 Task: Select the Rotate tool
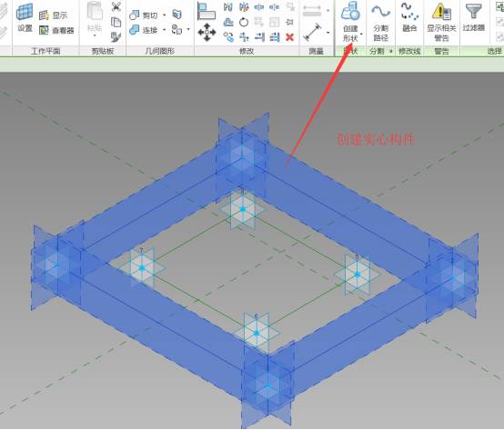[244, 22]
